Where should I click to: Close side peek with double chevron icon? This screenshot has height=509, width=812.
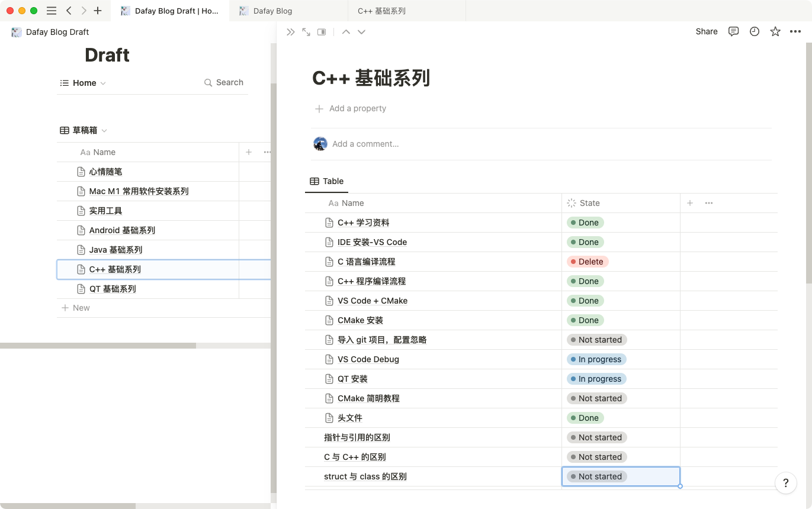click(x=290, y=32)
